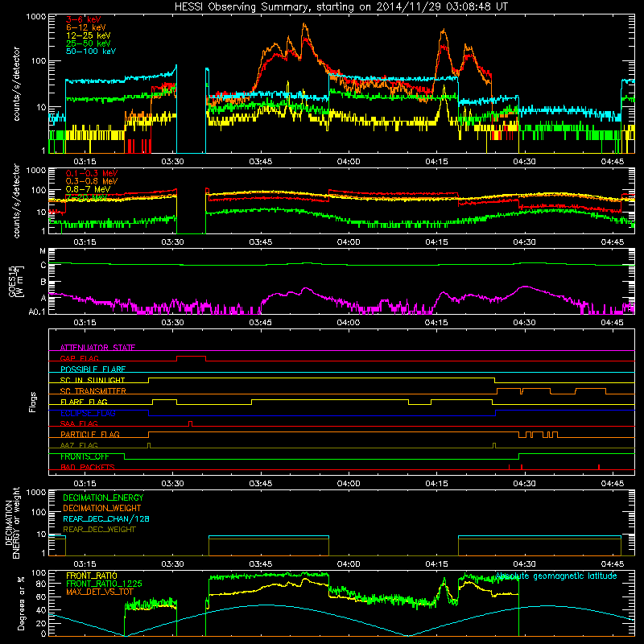Select the DECIMATION_ENERGY legend label

click(x=103, y=497)
